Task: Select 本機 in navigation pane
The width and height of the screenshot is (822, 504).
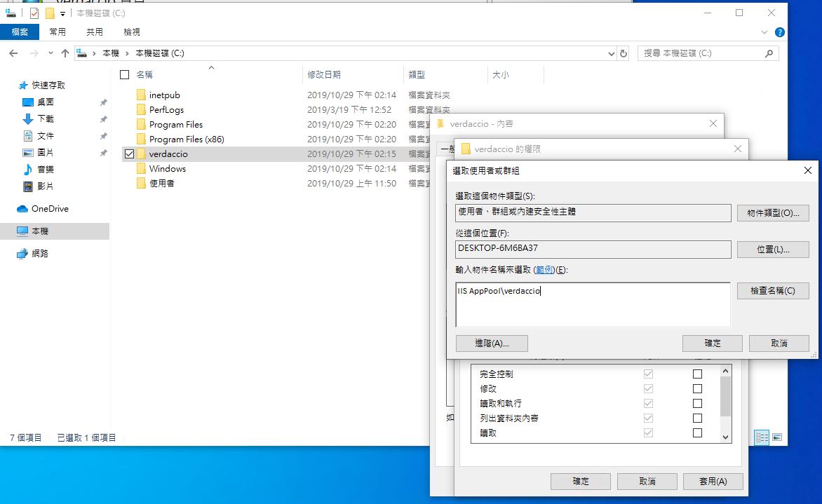Action: point(40,231)
